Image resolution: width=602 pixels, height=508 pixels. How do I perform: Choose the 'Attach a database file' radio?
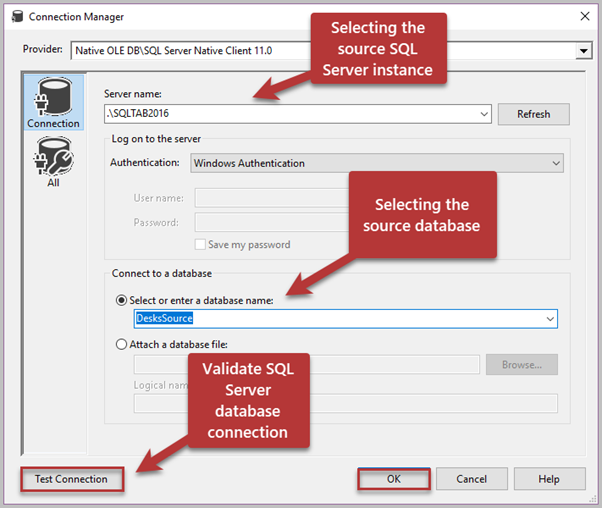coord(121,344)
